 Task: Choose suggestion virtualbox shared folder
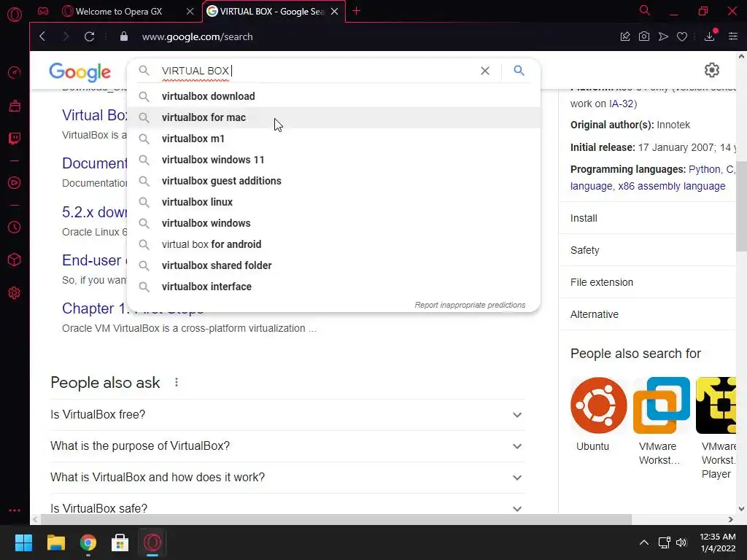[x=333, y=265]
